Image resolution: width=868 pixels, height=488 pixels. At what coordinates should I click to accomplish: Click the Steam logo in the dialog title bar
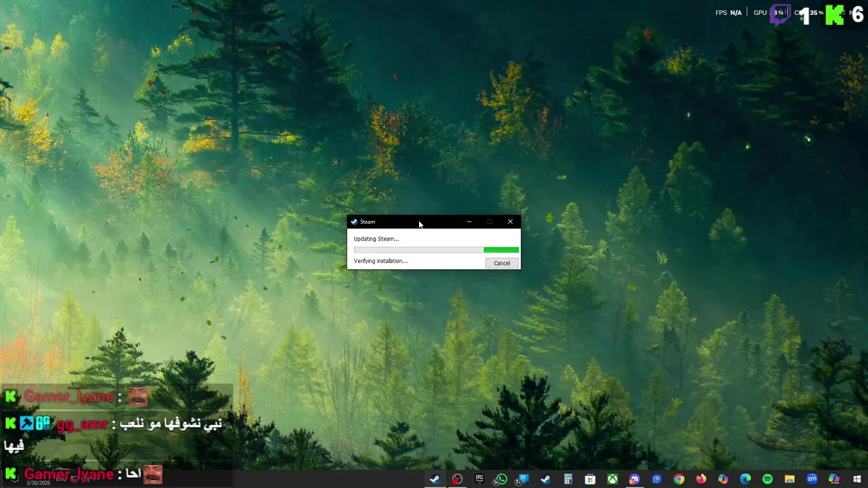click(x=354, y=222)
